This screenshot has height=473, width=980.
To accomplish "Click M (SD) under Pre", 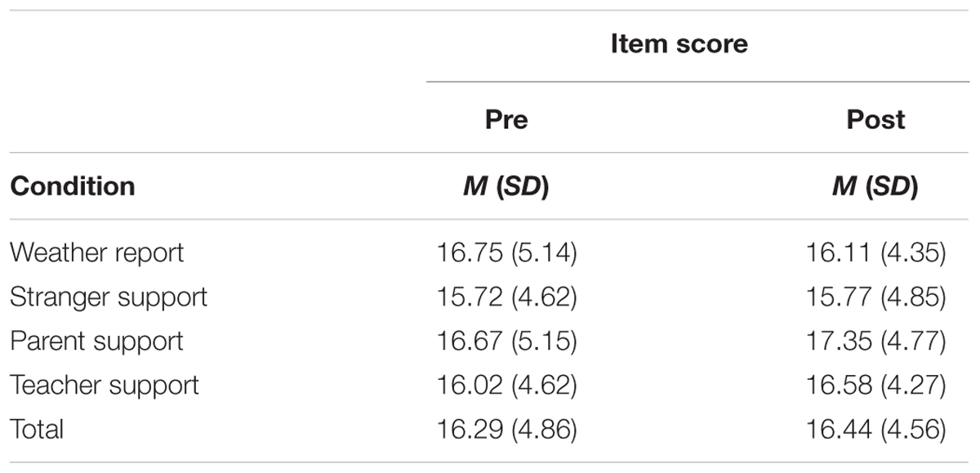I will pos(506,187).
